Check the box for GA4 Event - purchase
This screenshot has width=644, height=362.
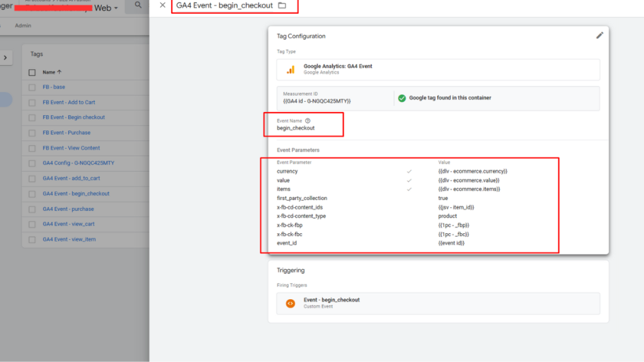click(x=32, y=209)
